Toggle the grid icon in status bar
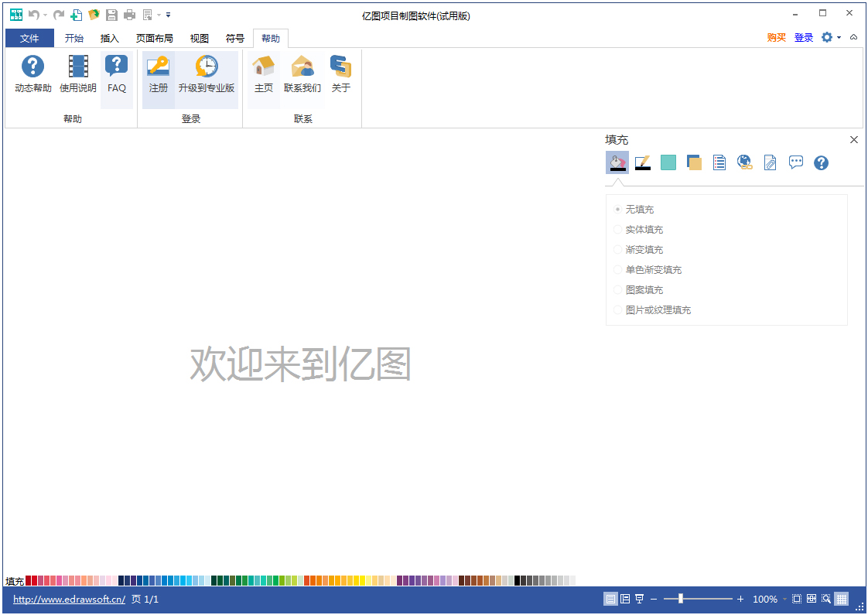Viewport: 868px width, 615px height. [x=842, y=599]
